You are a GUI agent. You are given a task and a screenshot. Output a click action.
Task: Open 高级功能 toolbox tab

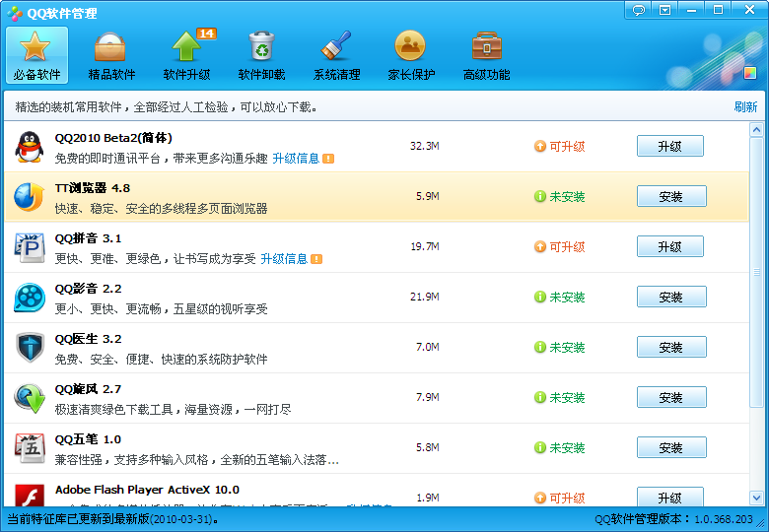[486, 55]
